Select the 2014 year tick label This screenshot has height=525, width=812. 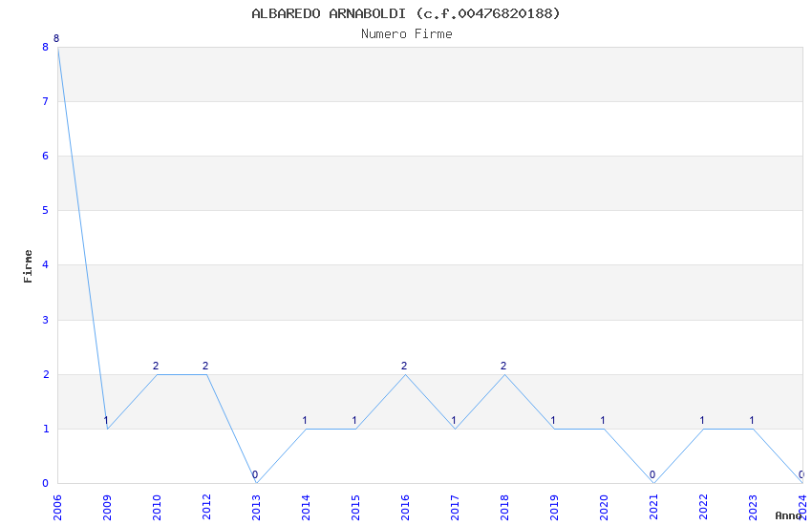coord(306,508)
